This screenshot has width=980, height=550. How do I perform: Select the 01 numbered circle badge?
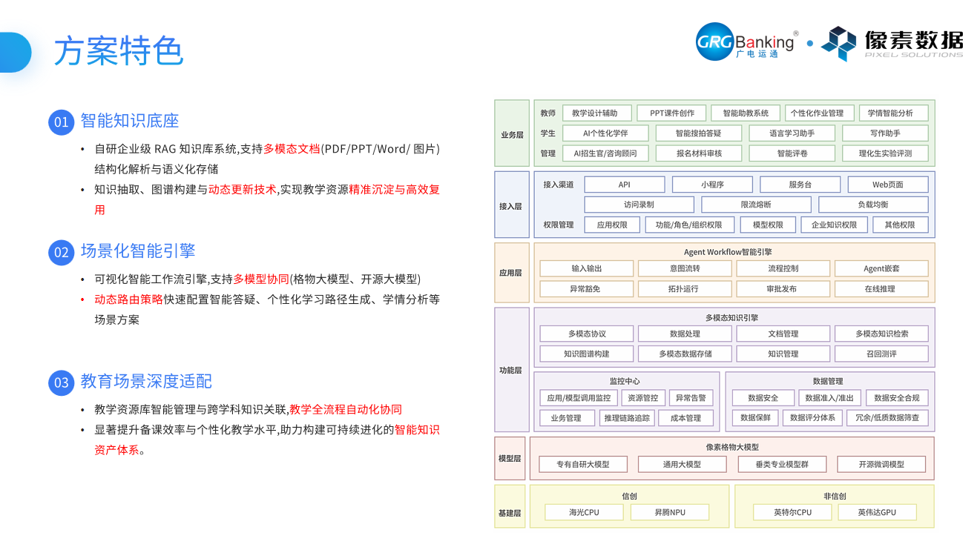coord(61,122)
